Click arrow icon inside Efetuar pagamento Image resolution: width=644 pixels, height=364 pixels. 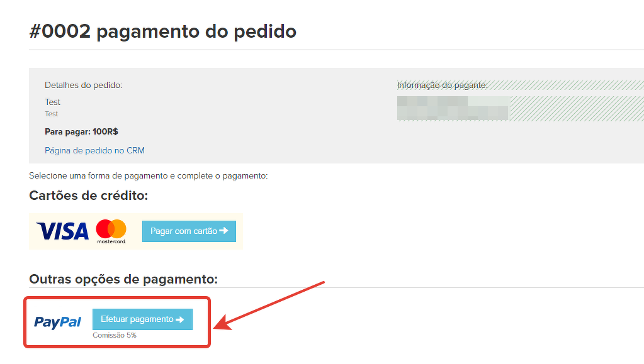pos(180,319)
